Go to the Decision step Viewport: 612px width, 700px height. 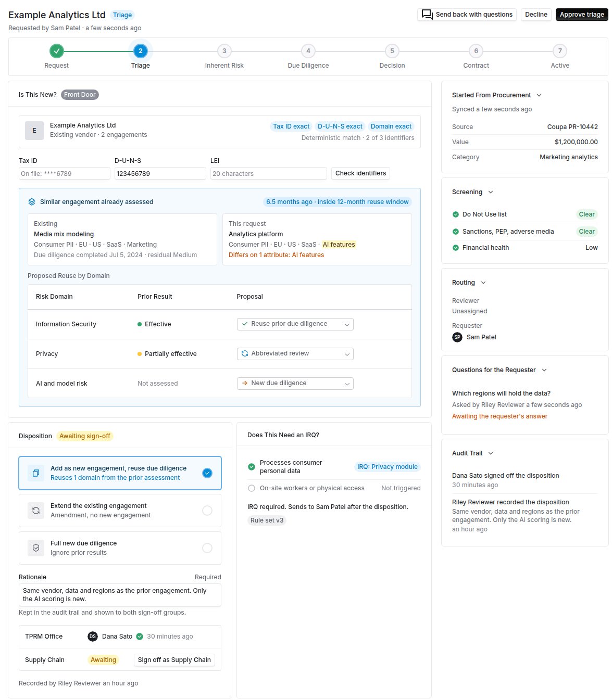click(392, 51)
